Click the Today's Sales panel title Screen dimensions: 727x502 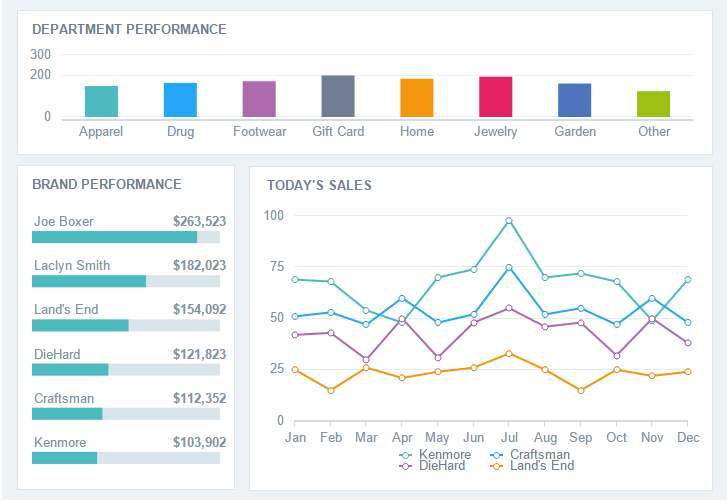(x=319, y=185)
